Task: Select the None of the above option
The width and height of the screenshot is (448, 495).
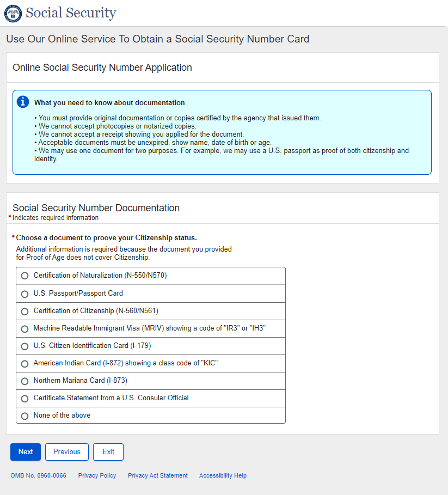Action: pyautogui.click(x=24, y=416)
